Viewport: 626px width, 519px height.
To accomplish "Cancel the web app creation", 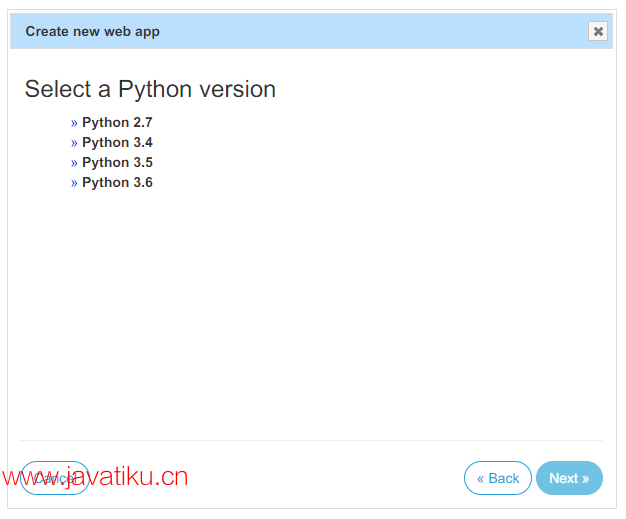I will [x=55, y=478].
